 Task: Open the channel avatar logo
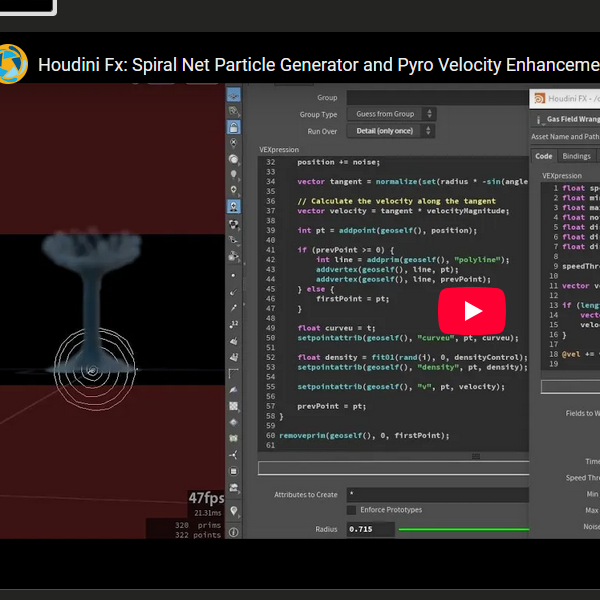[13, 64]
